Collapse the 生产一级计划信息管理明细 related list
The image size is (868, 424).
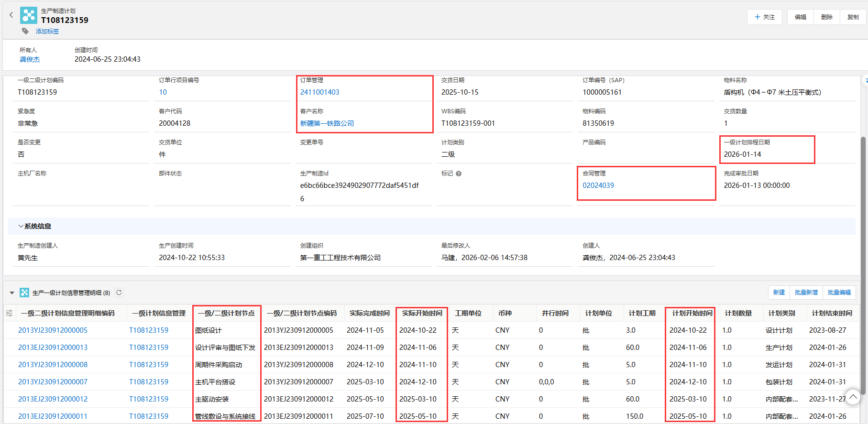(x=12, y=293)
